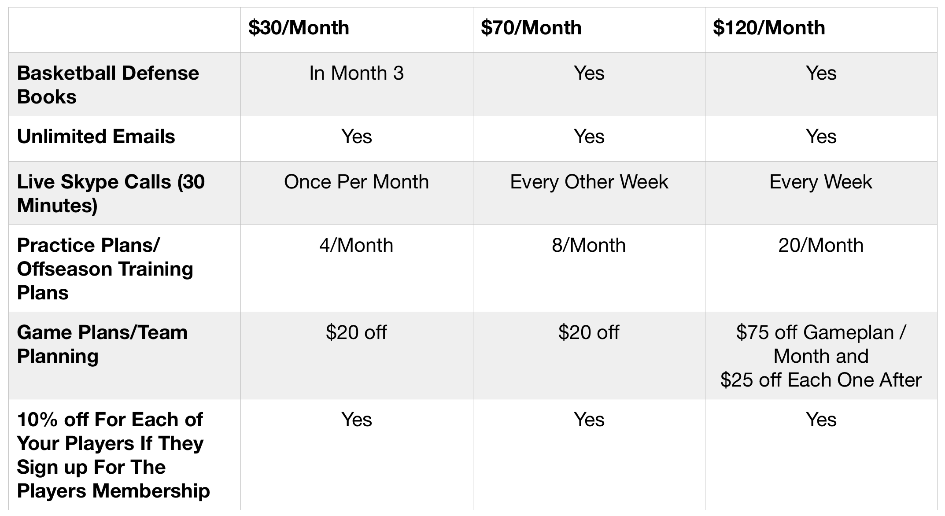
Task: Select the Unlimited Emails row label
Action: [x=96, y=137]
